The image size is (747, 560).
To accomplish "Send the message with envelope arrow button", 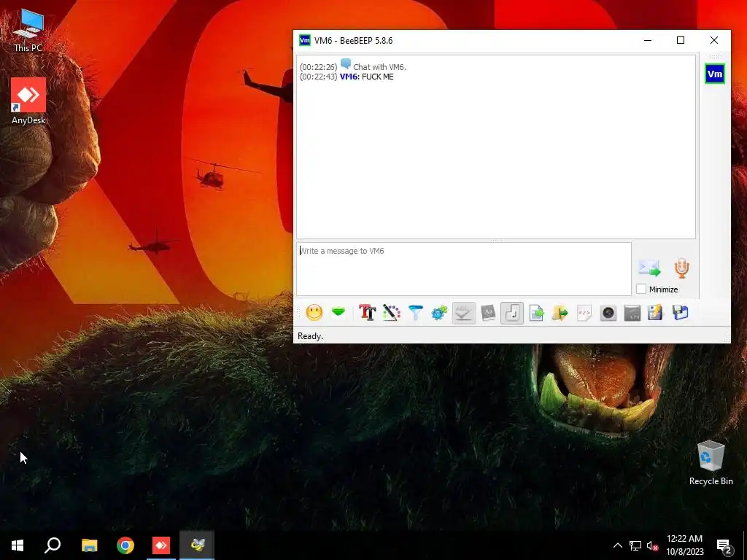I will pos(649,268).
